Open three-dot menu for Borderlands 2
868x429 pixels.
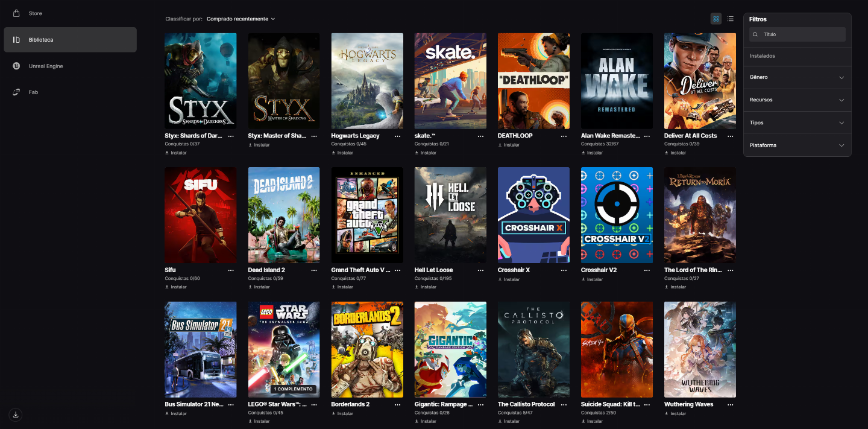pos(397,405)
